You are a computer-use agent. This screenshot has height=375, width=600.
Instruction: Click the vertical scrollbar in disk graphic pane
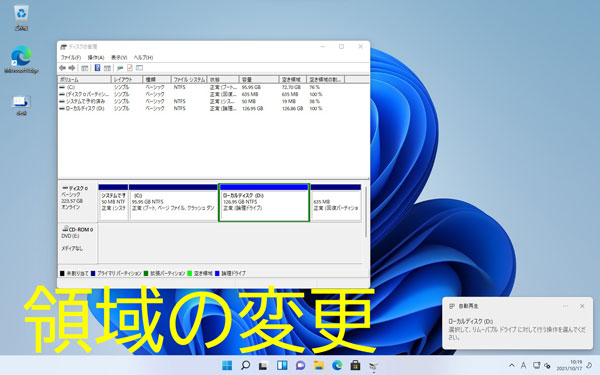coord(366,212)
